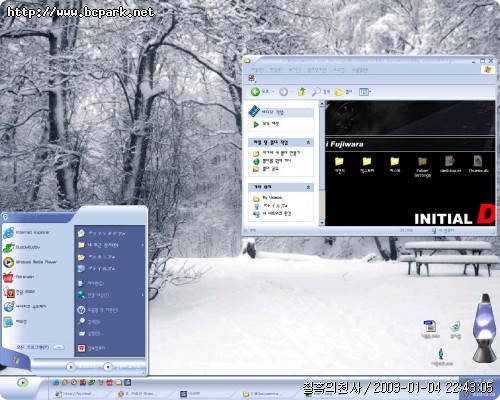Open the Back button history dropdown arrow
This screenshot has height=400, width=500.
[273, 92]
